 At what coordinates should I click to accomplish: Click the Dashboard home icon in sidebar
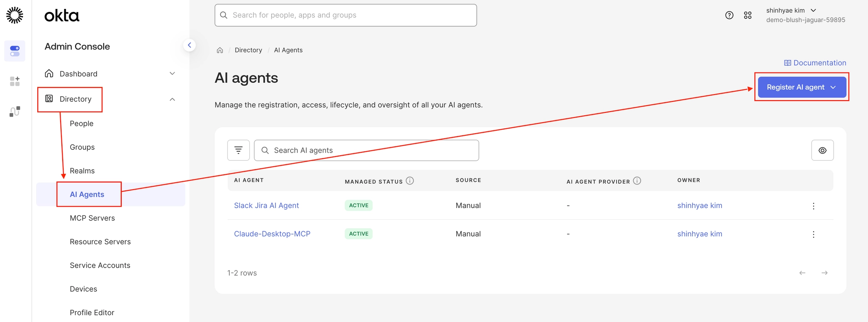(x=49, y=73)
